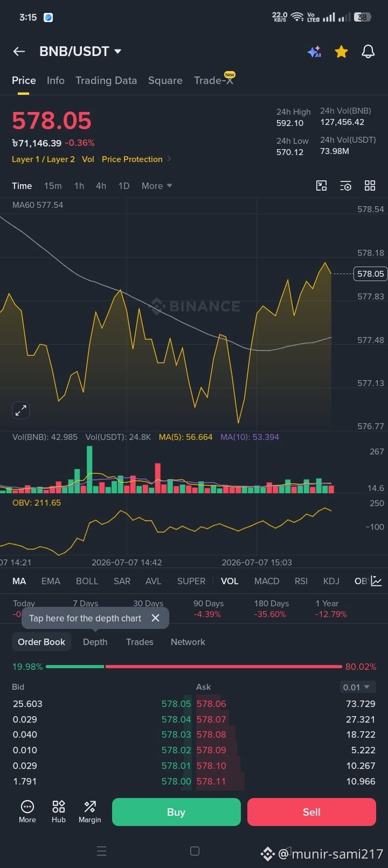The image size is (388, 868).
Task: Expand the chart to fullscreen
Action: pyautogui.click(x=20, y=410)
